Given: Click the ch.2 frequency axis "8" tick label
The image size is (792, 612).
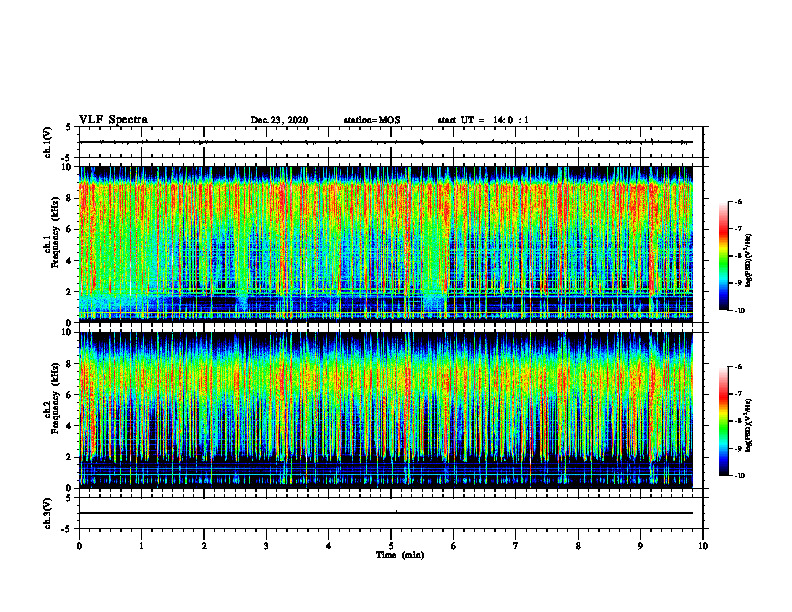Looking at the screenshot, I should coord(70,364).
